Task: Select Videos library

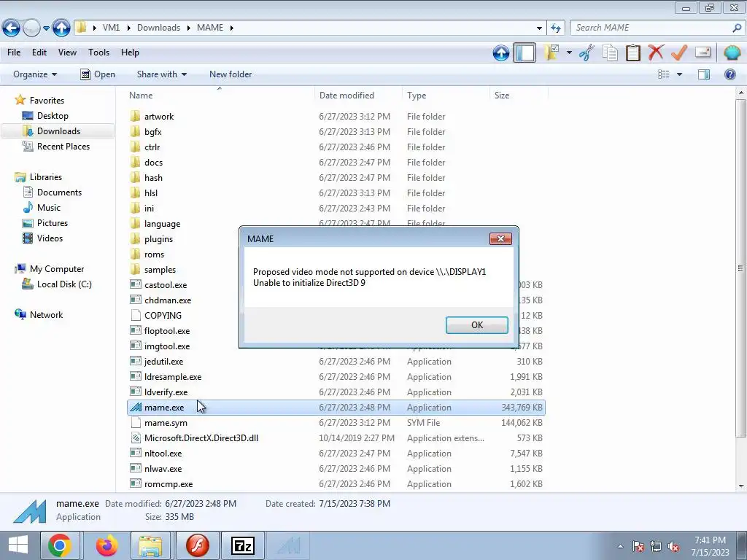Action: point(50,238)
